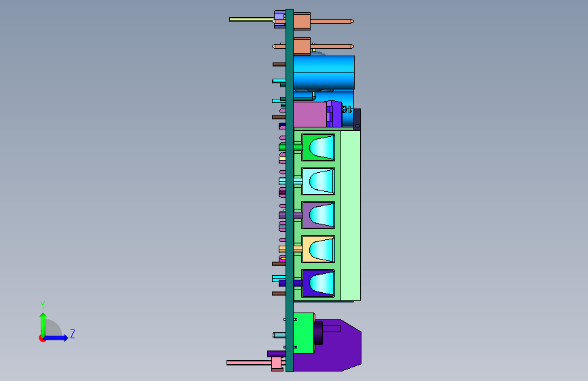Select the bright green component above the purple connector

(304, 333)
